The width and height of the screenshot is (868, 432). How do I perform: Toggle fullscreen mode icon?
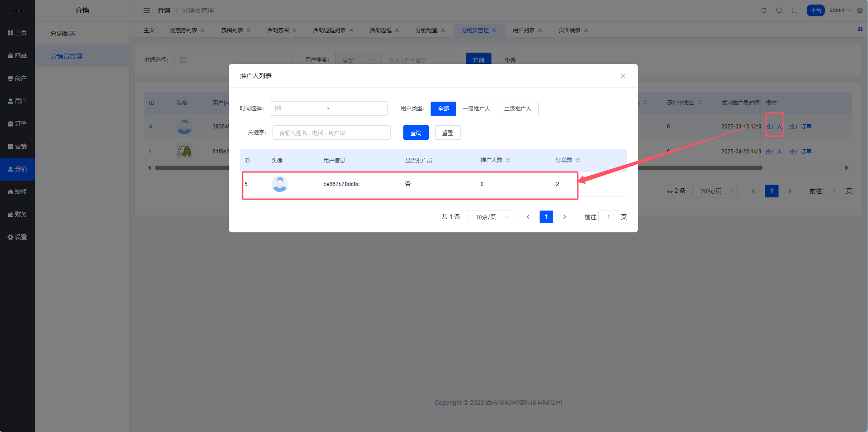tap(794, 10)
